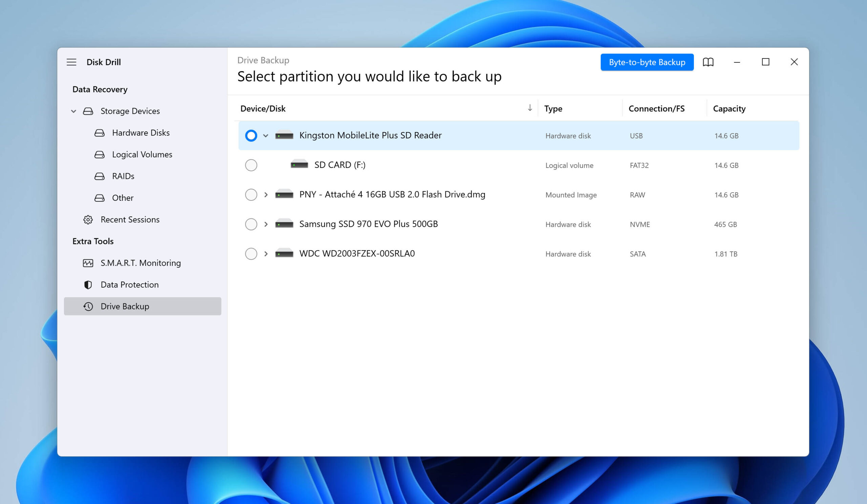Select the SD CARD (F:) radio button

tap(251, 165)
